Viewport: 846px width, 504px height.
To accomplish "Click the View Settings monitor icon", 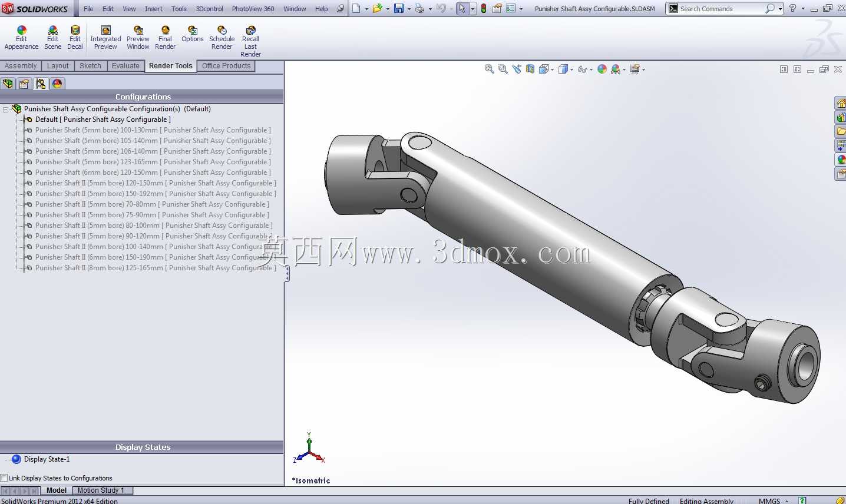I will tap(635, 69).
